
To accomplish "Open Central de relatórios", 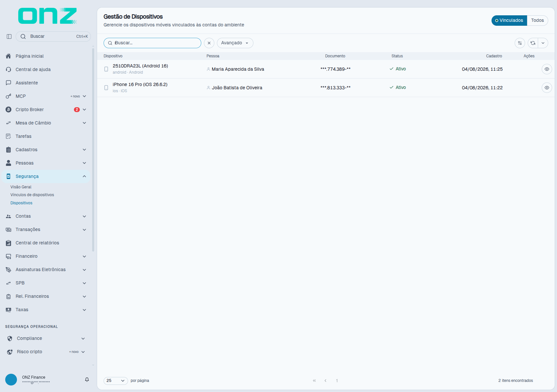I will tap(46, 243).
